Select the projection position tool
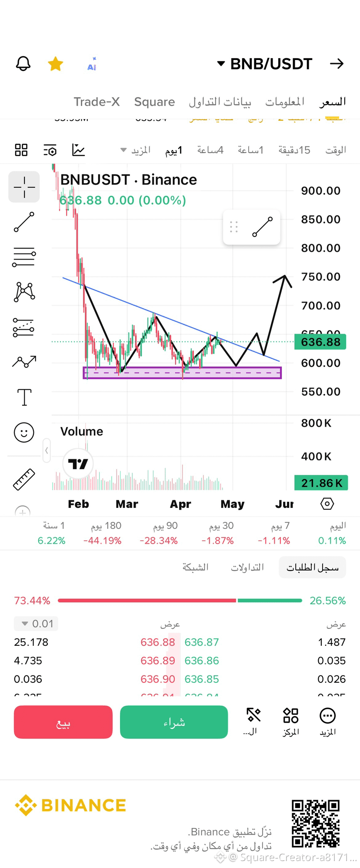Screen dimensions: 360x868 point(23,327)
